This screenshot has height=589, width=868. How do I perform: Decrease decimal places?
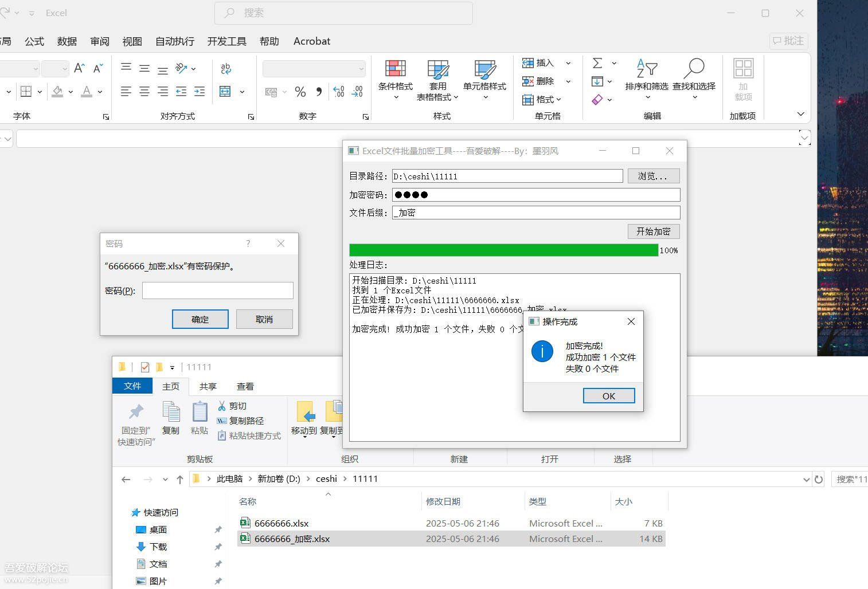pos(357,92)
